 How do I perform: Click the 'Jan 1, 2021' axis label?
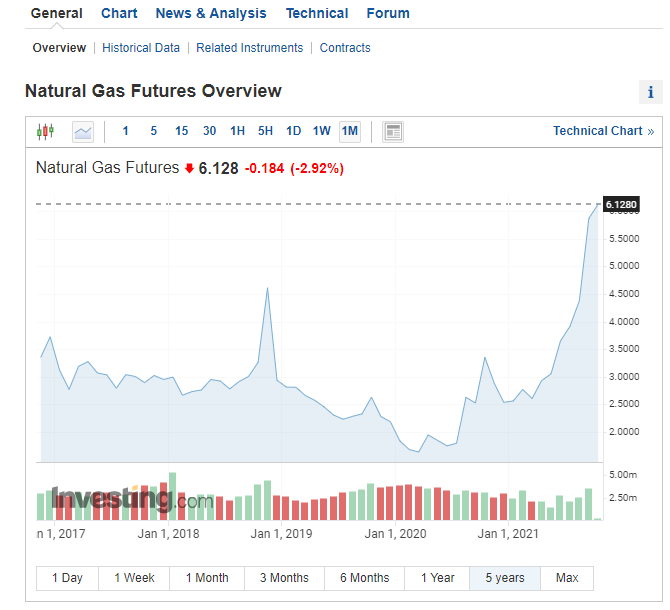[x=508, y=534]
